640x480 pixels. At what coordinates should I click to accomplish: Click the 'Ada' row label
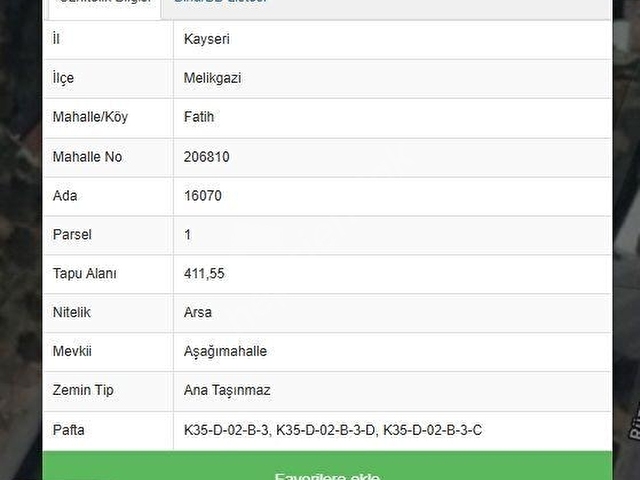(x=65, y=196)
